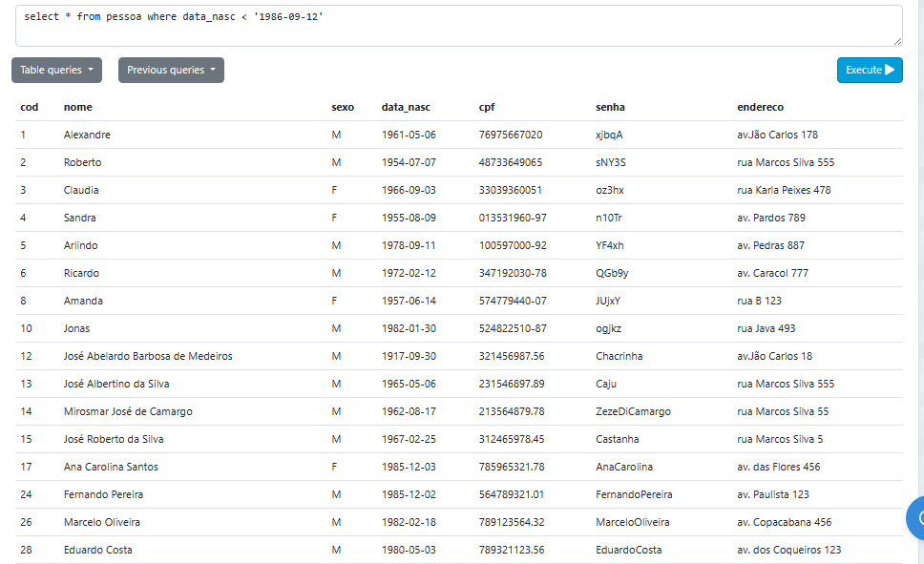This screenshot has height=564, width=924.
Task: Click the cod cell with value 17
Action: point(26,468)
